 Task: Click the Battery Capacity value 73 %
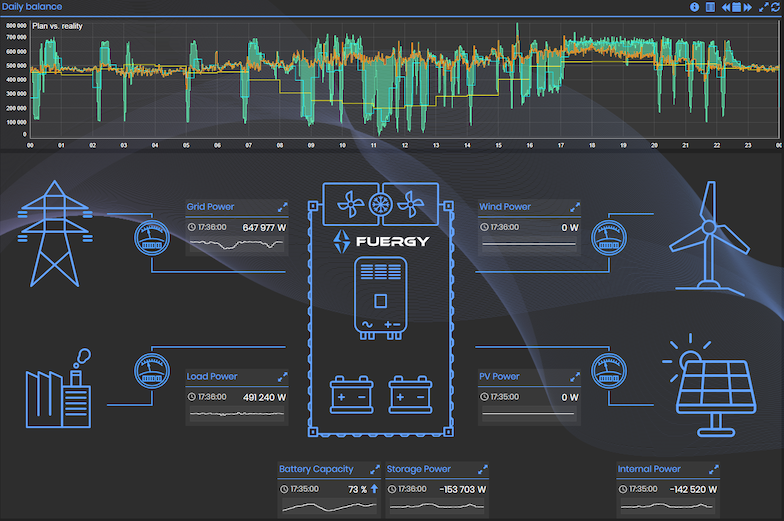[358, 490]
